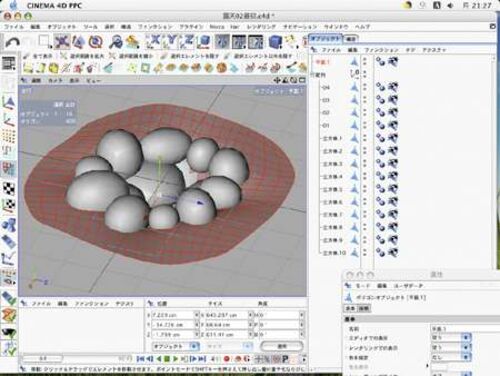Click the render view icon in toolbar
The height and width of the screenshot is (376, 500).
click(222, 42)
